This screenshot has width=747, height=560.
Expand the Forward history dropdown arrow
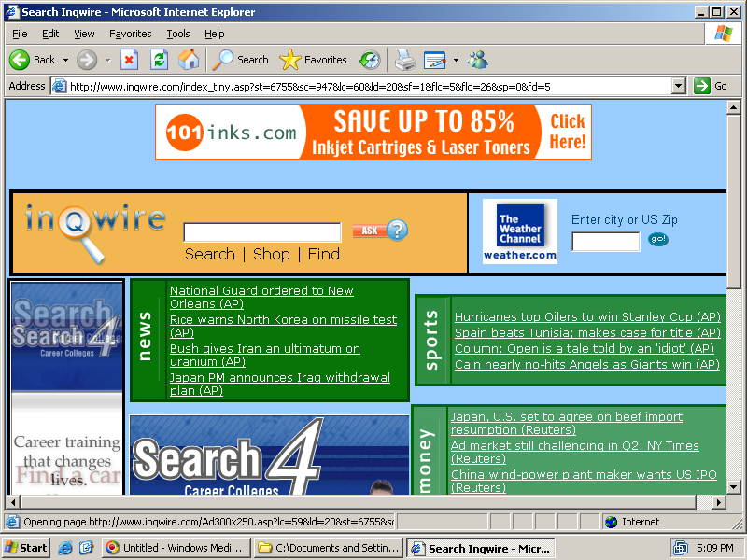click(107, 60)
